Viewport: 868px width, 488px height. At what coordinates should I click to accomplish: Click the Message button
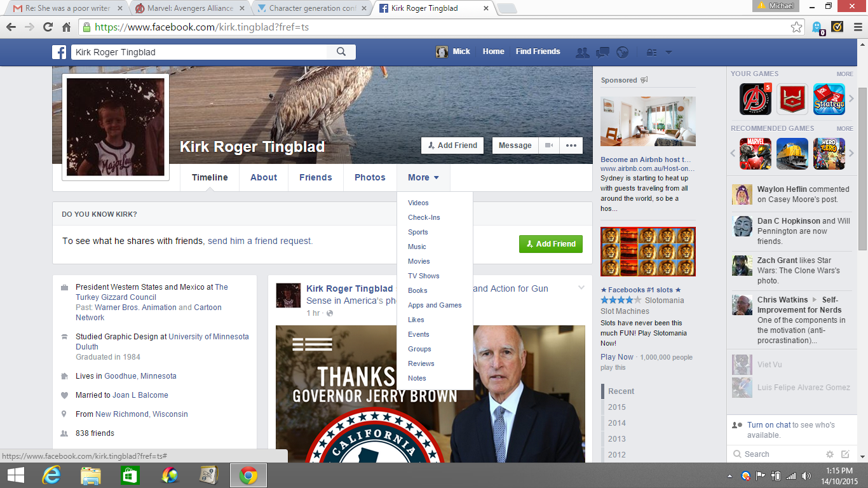(x=515, y=146)
